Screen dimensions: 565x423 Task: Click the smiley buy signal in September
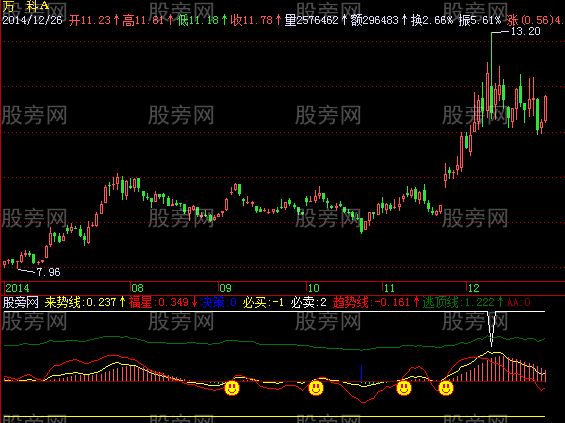coord(232,388)
